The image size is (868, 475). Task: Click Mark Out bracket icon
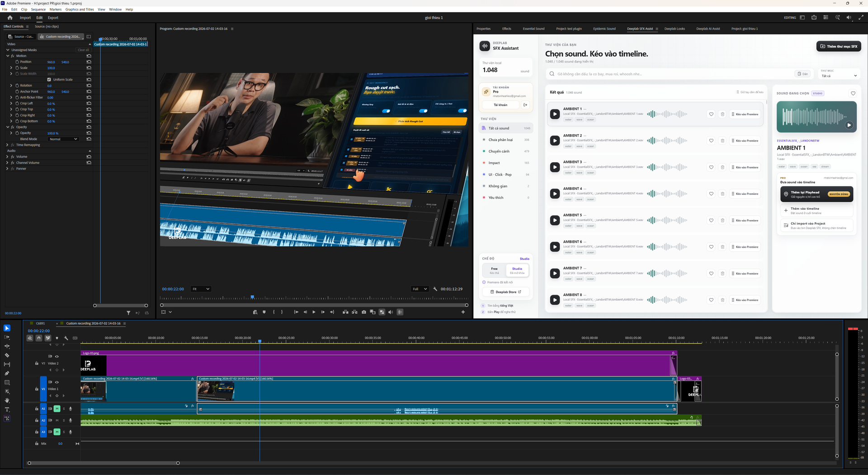(282, 312)
